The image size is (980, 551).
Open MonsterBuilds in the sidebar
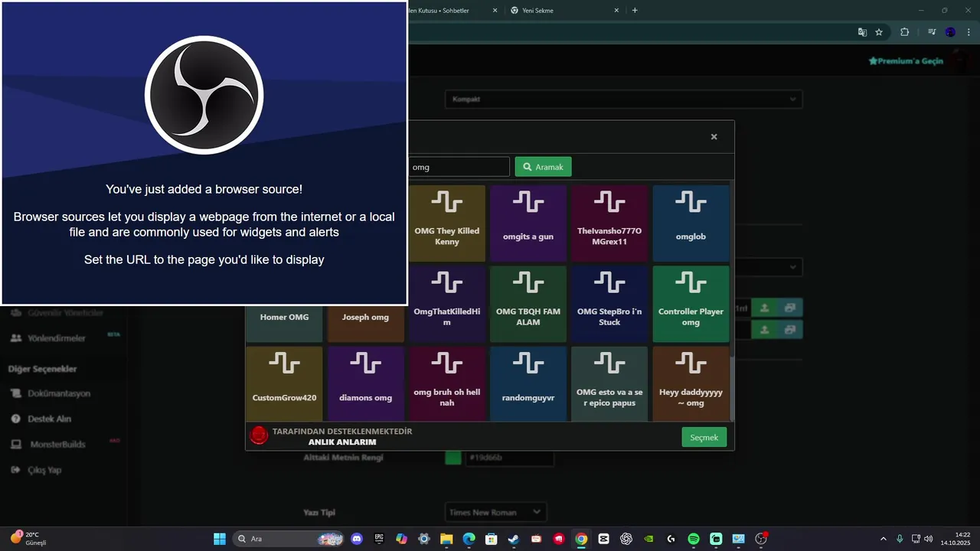point(57,444)
